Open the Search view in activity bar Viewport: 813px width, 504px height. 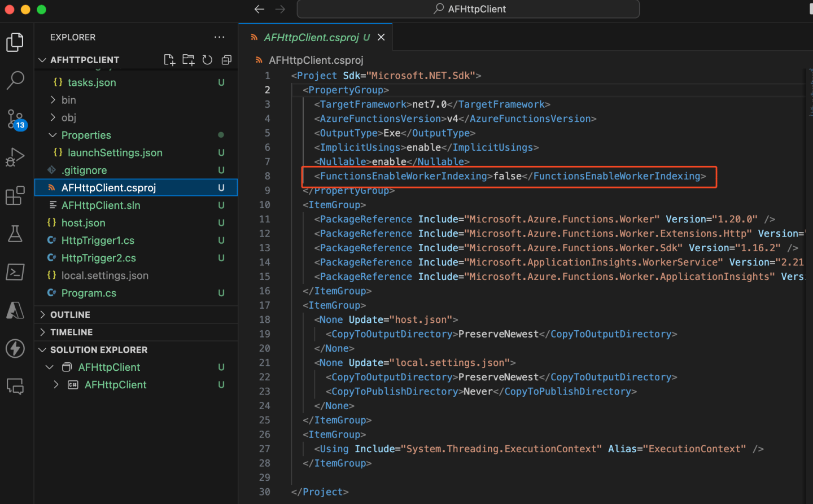coord(15,80)
